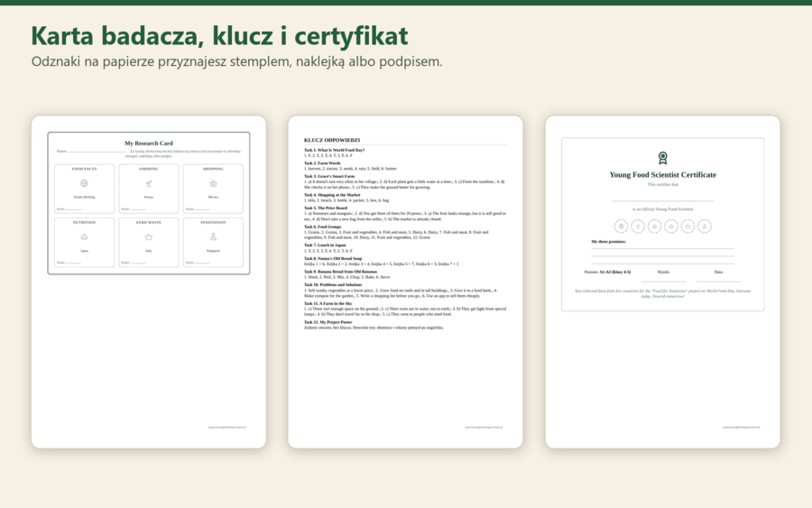Click the 'FOOD FACTS' badge label
This screenshot has height=508, width=812.
coord(84,169)
